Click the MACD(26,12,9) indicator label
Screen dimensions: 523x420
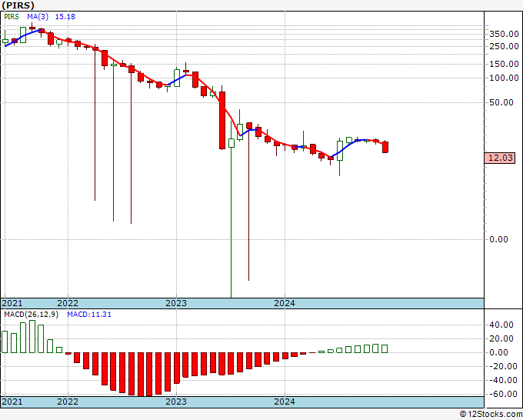coord(31,315)
